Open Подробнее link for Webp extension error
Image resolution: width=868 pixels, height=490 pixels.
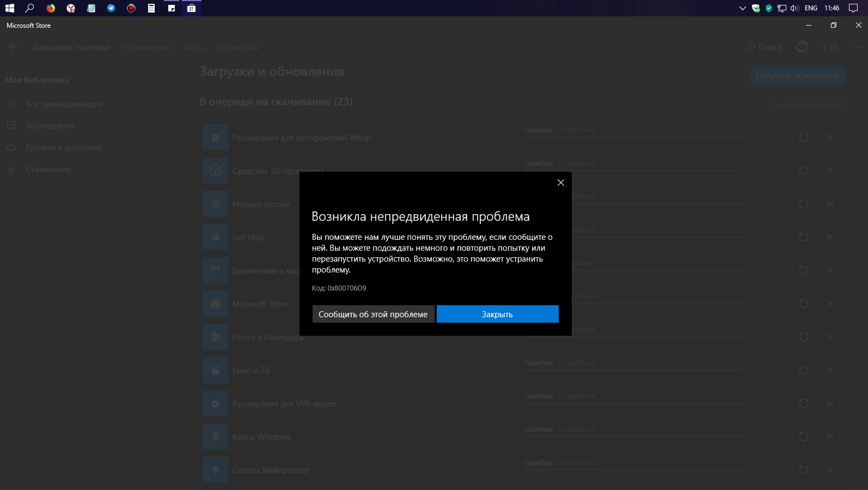click(577, 130)
